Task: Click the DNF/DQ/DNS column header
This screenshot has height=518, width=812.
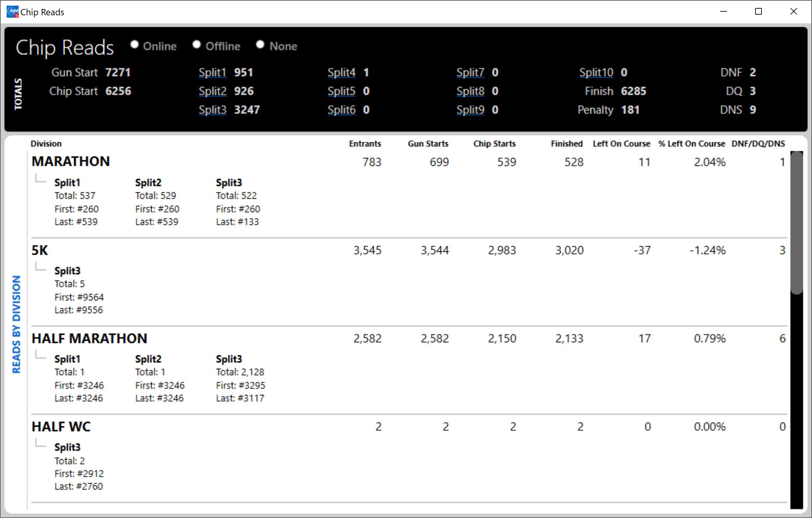Action: click(x=758, y=144)
